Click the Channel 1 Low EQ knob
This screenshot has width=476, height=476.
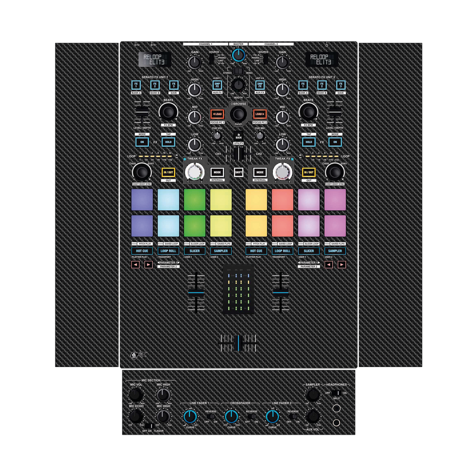194,145
